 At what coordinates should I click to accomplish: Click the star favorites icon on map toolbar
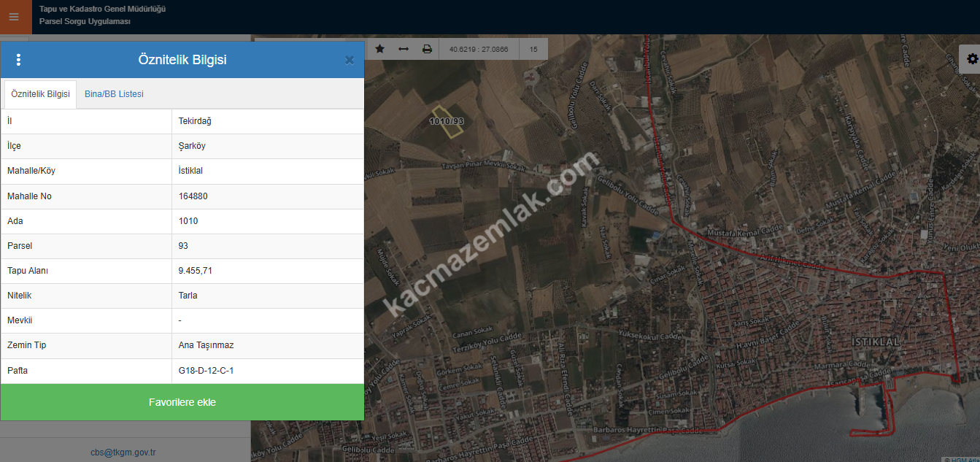(379, 49)
